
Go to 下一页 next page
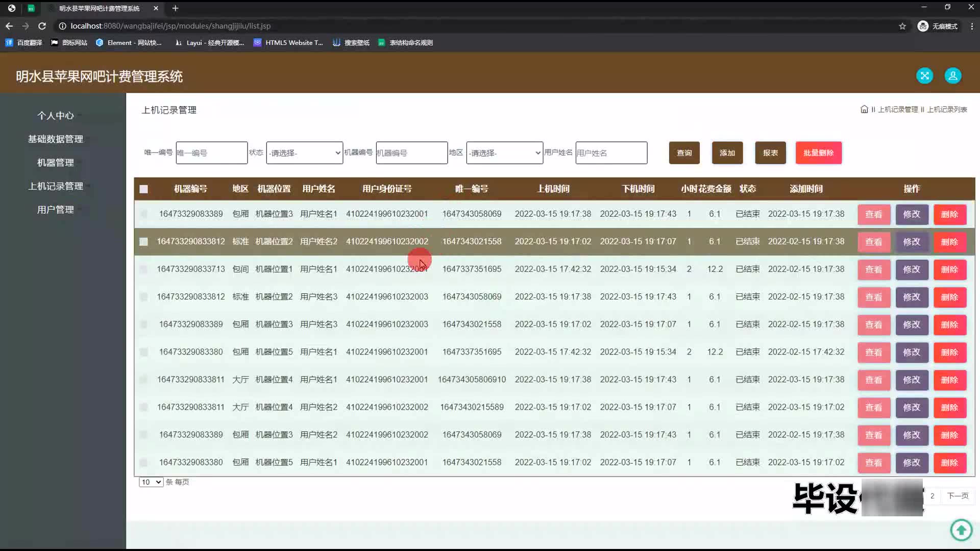[x=958, y=496]
